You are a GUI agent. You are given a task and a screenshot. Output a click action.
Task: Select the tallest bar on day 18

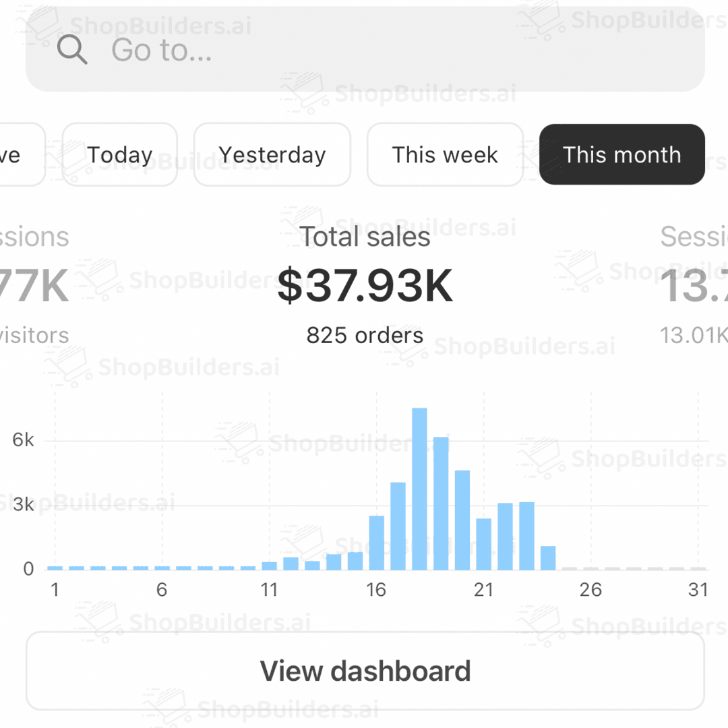419,489
